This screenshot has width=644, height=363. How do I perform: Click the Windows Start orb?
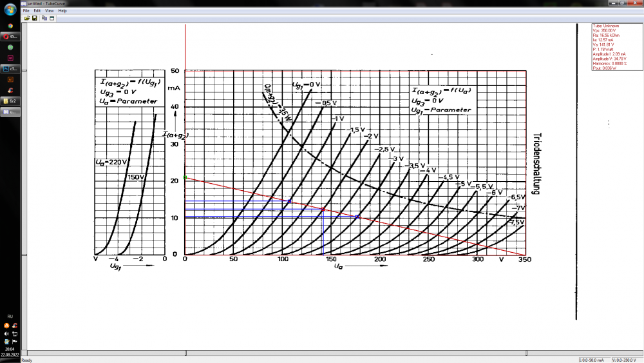[x=10, y=9]
